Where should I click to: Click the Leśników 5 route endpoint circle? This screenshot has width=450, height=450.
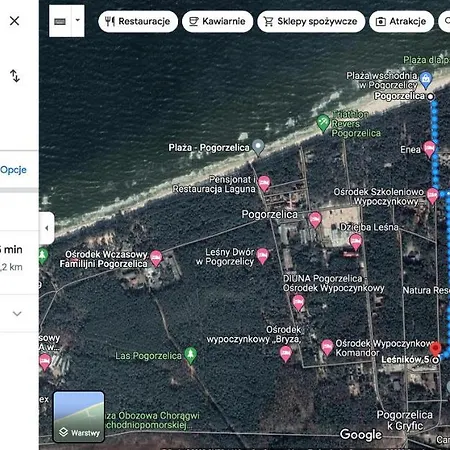435,360
